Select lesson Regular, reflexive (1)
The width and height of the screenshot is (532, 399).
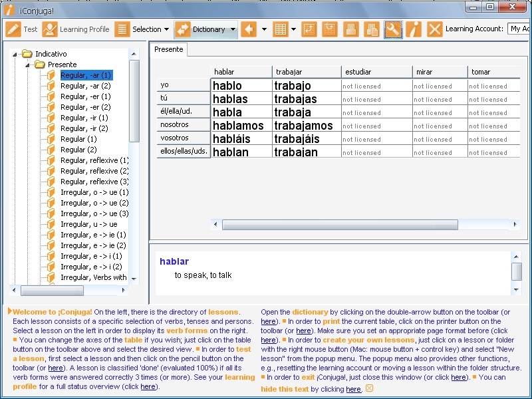pos(94,160)
